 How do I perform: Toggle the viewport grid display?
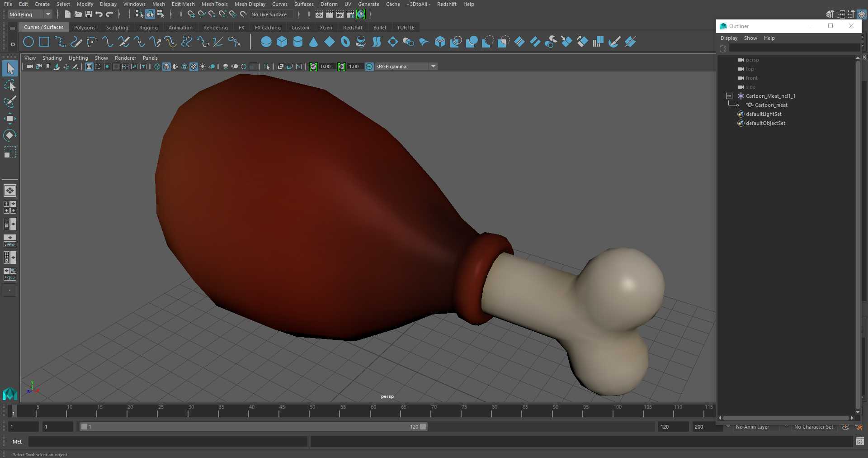(89, 67)
